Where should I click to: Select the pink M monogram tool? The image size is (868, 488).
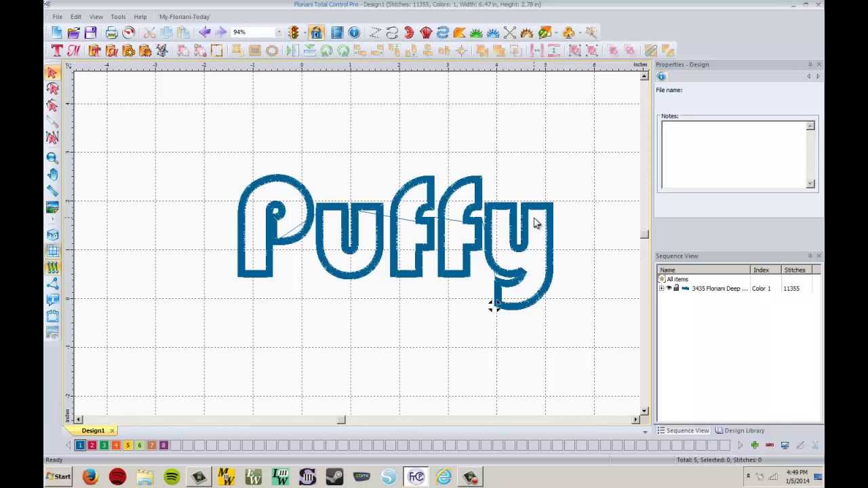point(73,50)
